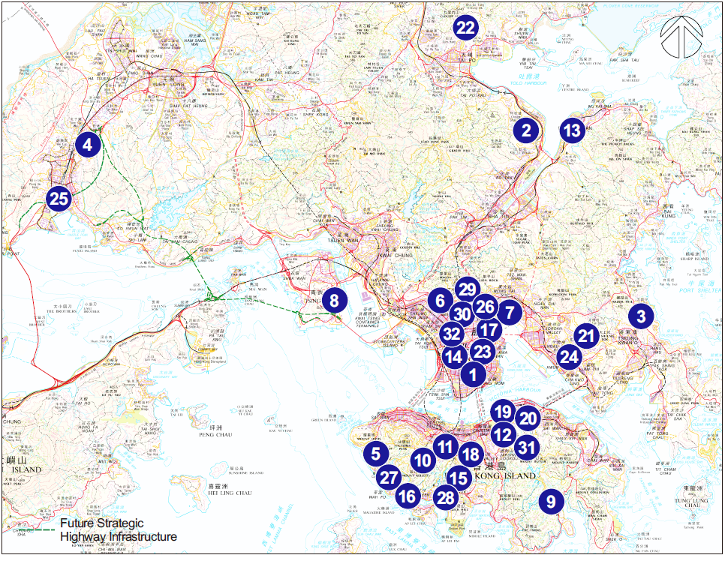The image size is (728, 561).
Task: Click the marker numbered 3
Action: coord(641,316)
